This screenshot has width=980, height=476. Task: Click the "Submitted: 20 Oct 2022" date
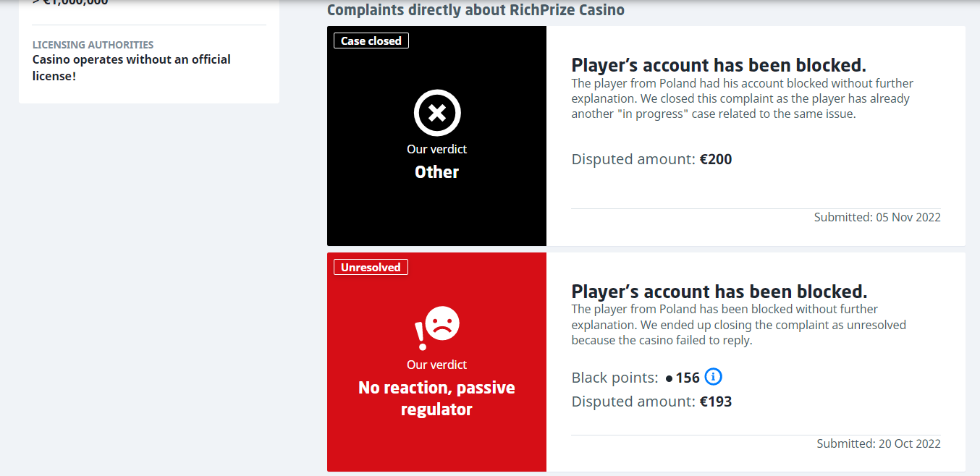click(879, 443)
